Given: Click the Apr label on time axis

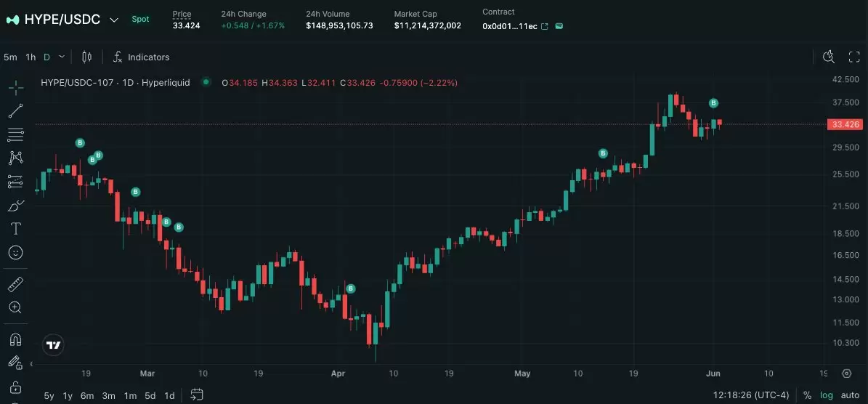Looking at the screenshot, I should (x=338, y=373).
